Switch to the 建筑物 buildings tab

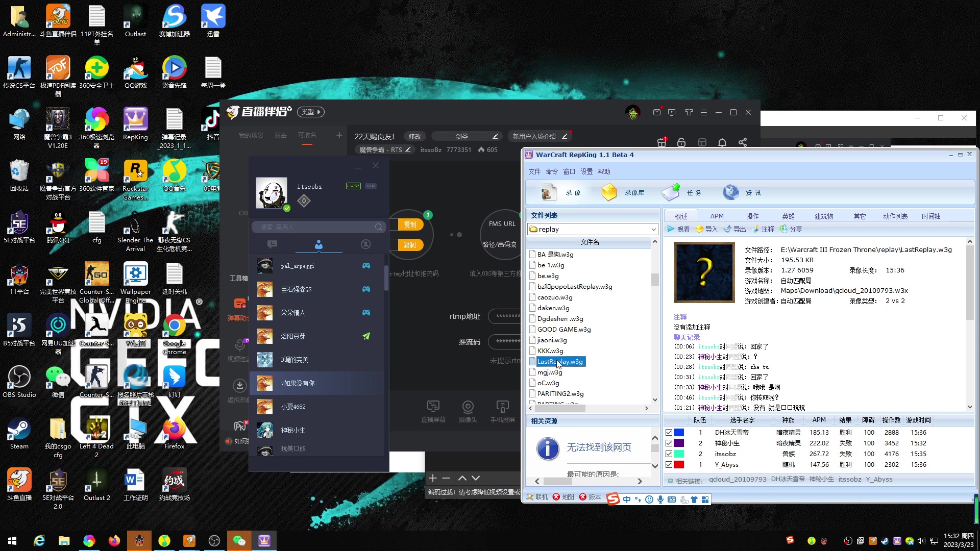click(x=824, y=216)
